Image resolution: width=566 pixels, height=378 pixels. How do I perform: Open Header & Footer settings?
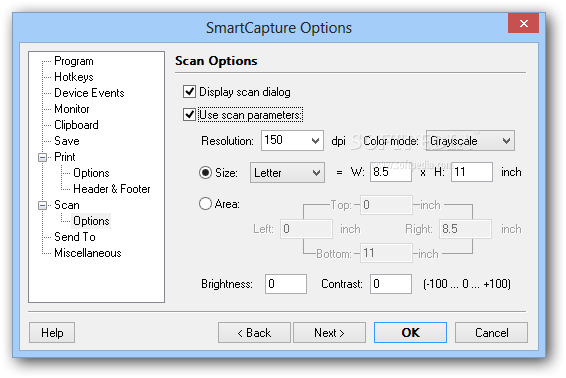(x=112, y=189)
